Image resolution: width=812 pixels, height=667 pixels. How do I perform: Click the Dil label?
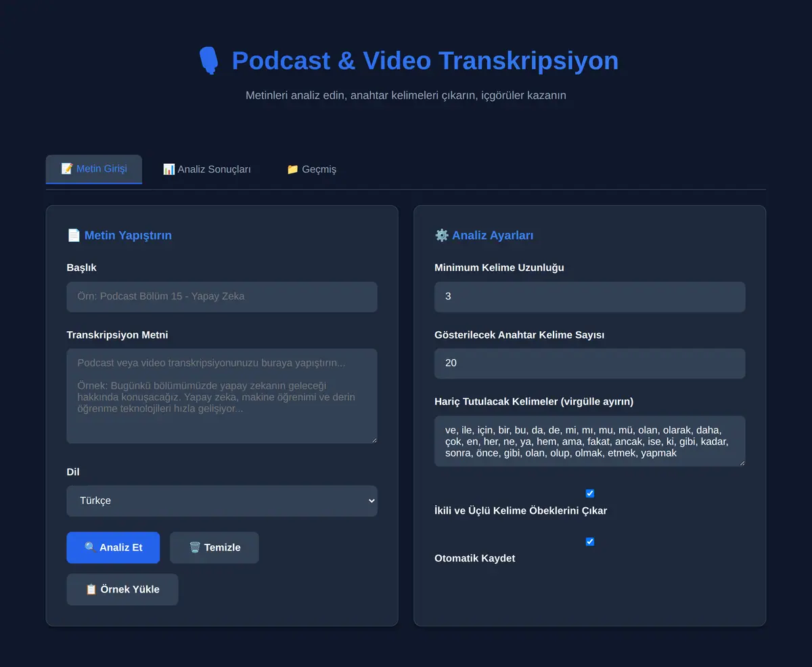[73, 472]
